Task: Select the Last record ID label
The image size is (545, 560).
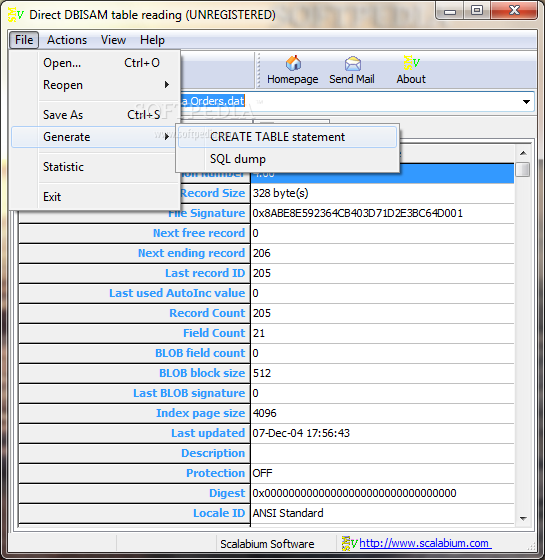Action: (205, 273)
